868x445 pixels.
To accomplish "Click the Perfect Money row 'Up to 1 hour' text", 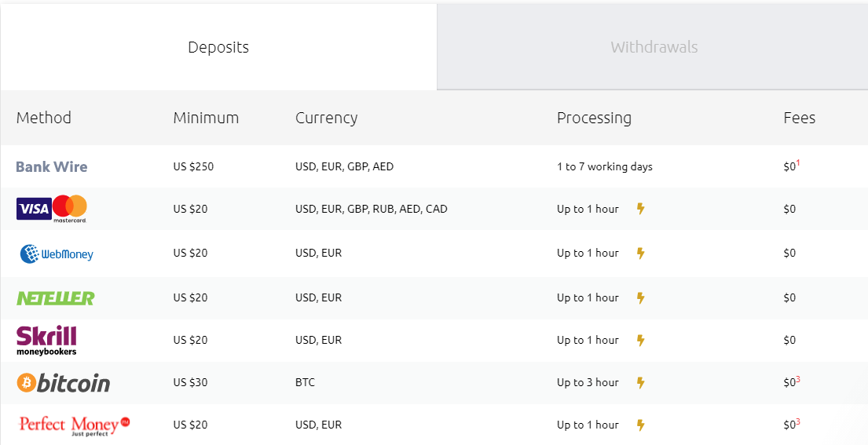I will (x=588, y=425).
